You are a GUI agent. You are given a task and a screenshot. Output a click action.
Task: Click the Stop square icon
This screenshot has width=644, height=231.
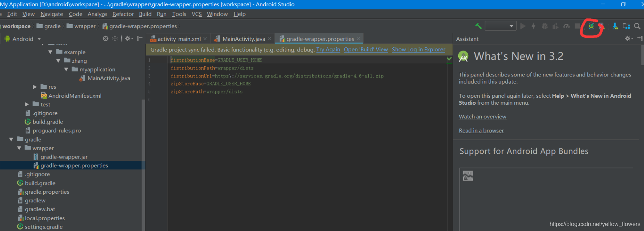pyautogui.click(x=578, y=26)
